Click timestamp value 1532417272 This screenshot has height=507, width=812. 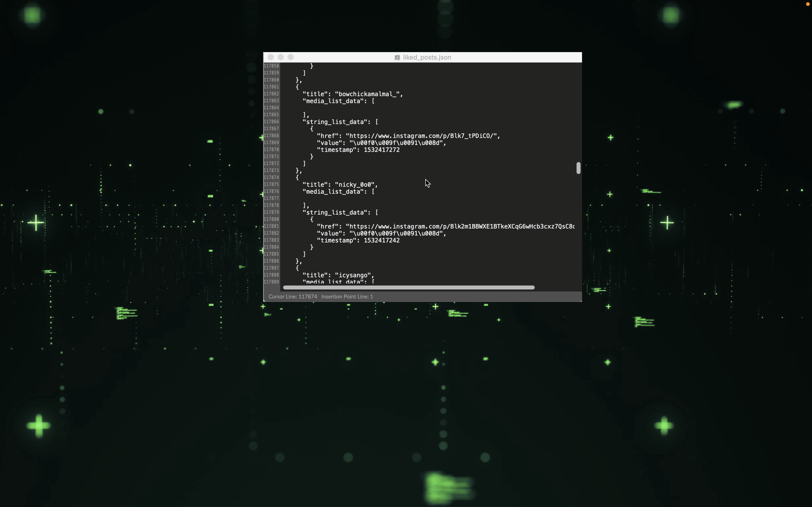(382, 150)
